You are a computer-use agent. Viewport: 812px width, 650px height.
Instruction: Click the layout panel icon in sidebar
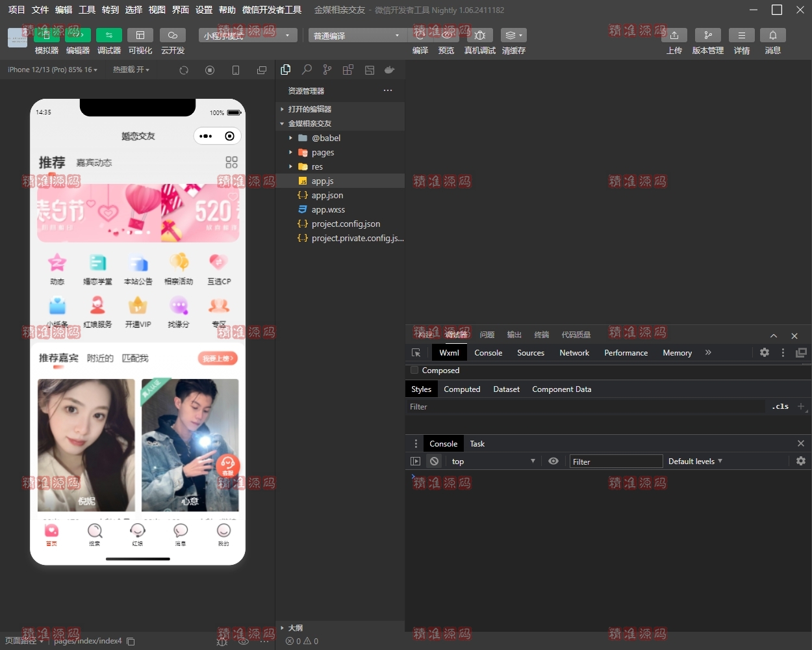(x=370, y=70)
